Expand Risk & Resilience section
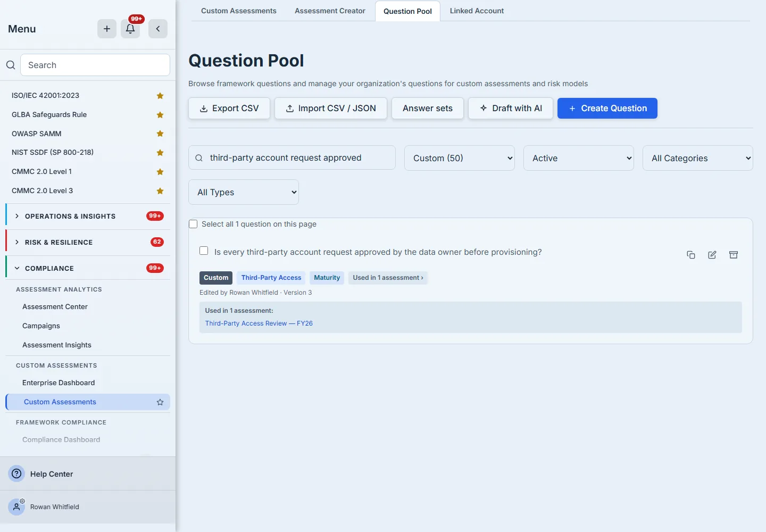 (x=88, y=243)
